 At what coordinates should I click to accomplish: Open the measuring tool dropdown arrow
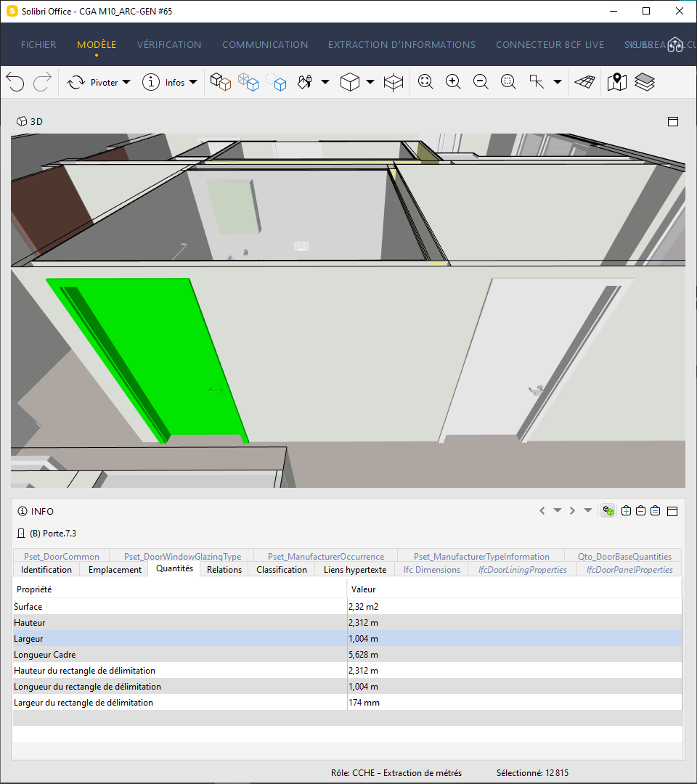pos(558,82)
